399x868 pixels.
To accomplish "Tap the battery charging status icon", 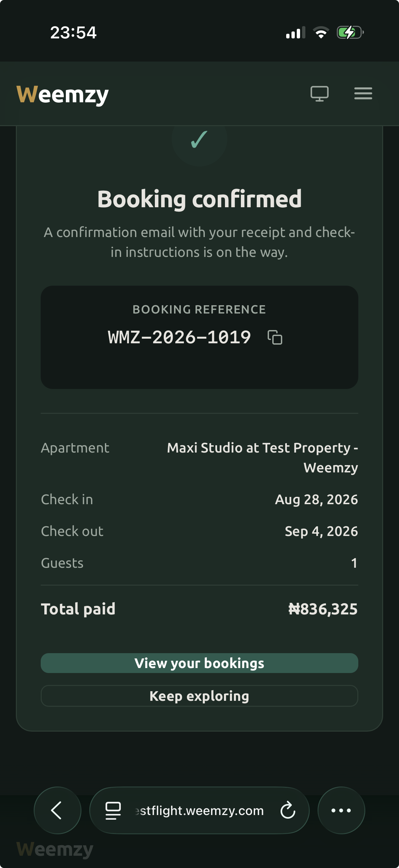I will [x=350, y=32].
